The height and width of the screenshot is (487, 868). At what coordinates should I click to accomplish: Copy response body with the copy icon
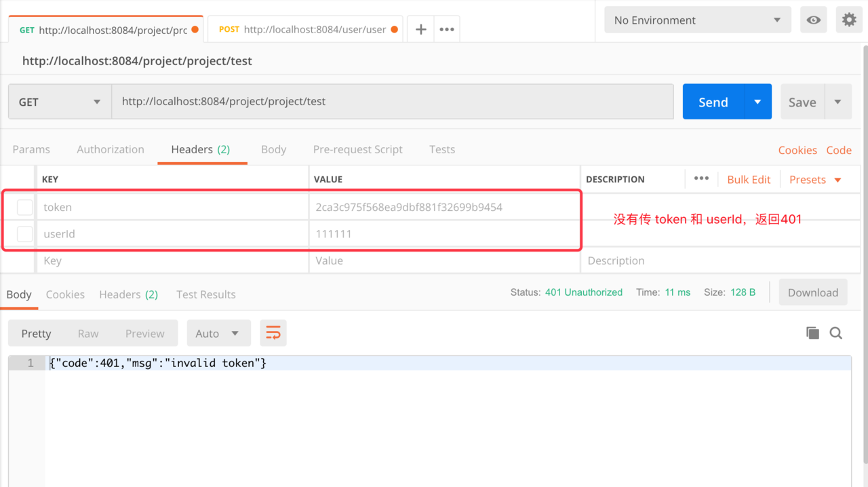812,332
